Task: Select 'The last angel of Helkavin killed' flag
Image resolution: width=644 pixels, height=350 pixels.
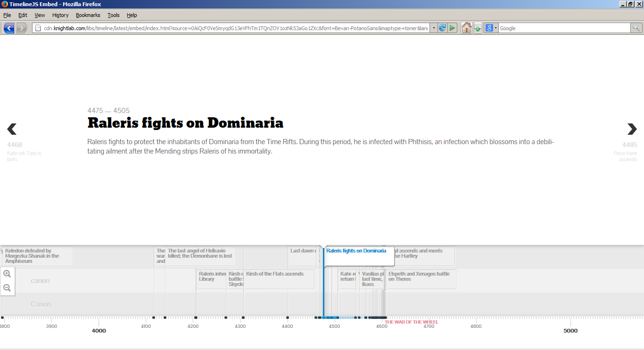Action: click(200, 256)
